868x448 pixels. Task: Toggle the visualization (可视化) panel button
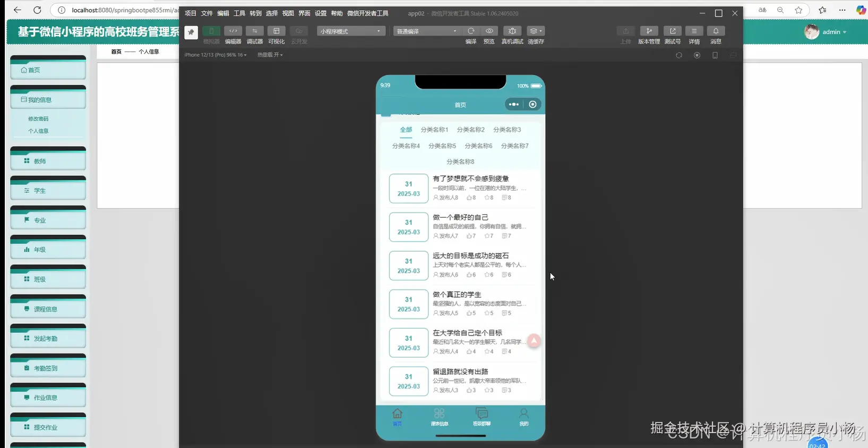click(276, 31)
